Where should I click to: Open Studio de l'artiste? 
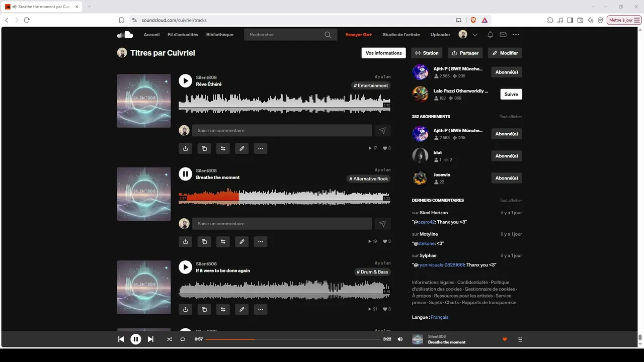pos(401,35)
